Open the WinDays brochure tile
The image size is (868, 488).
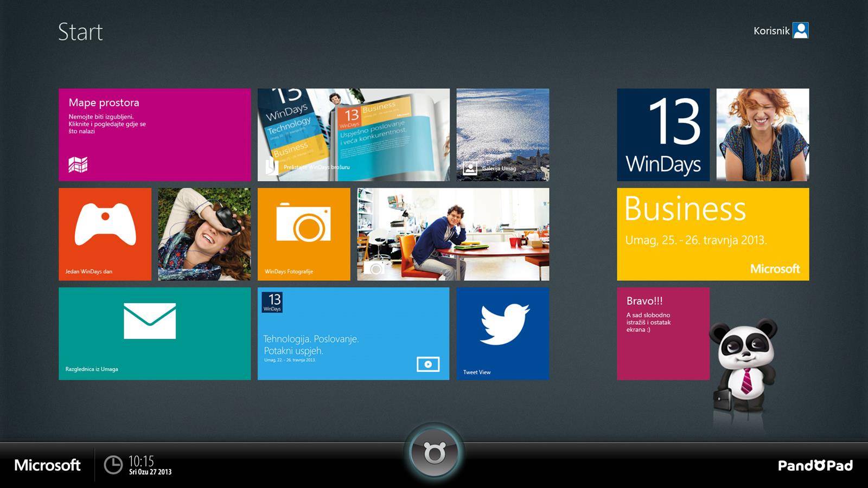353,134
